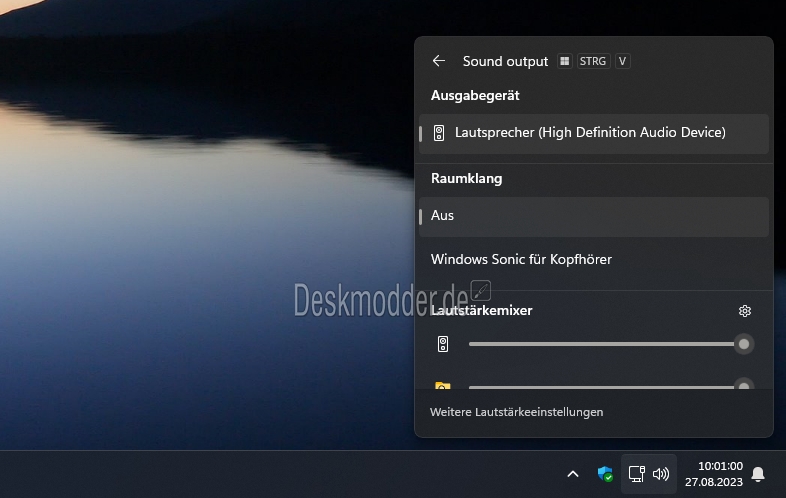Click the date 27.08.2023
The height and width of the screenshot is (498, 786).
pyautogui.click(x=714, y=482)
